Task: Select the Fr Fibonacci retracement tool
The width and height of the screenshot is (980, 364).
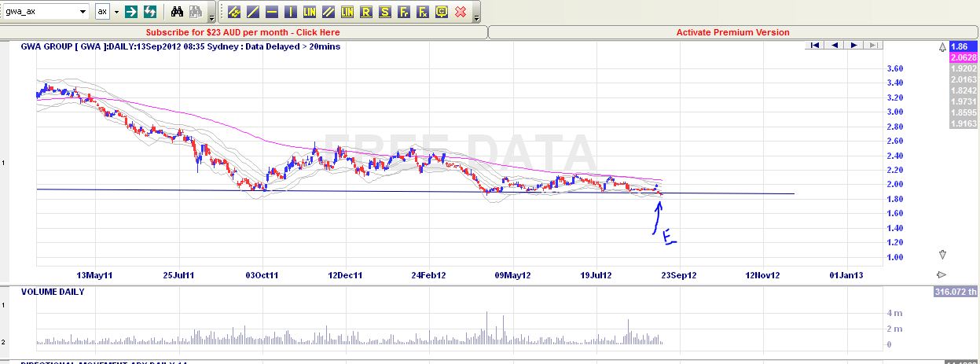Action: 404,12
